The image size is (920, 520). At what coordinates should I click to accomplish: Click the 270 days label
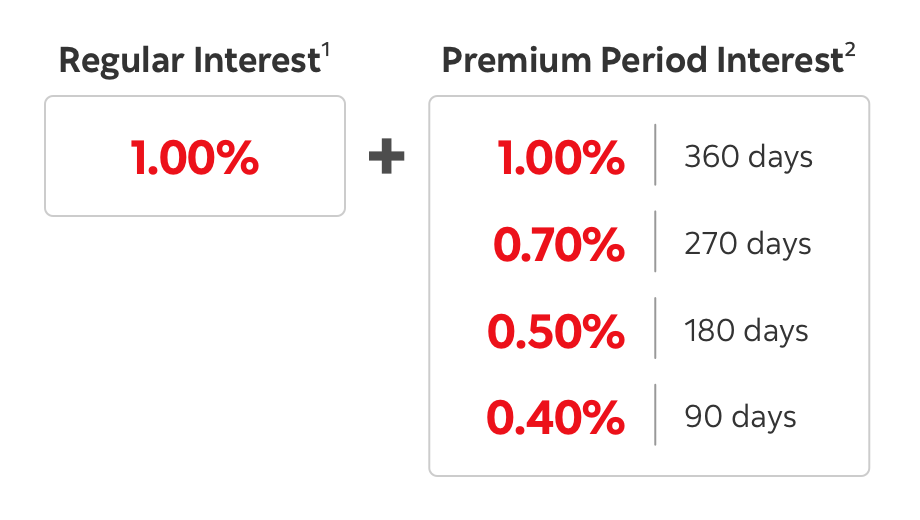pyautogui.click(x=748, y=244)
